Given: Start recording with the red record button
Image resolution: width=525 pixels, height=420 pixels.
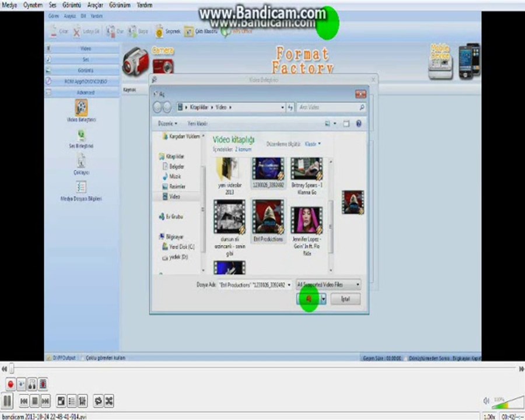Looking at the screenshot, I should [x=10, y=384].
